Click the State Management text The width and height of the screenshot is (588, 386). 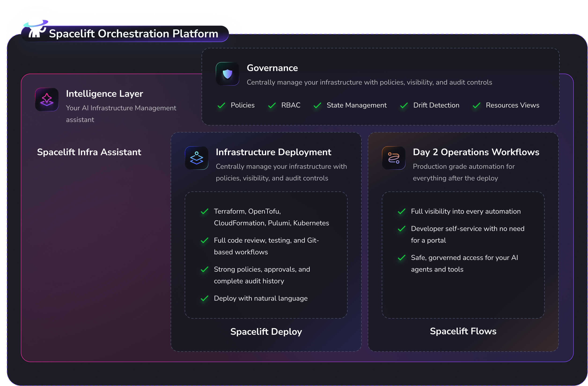(x=356, y=105)
